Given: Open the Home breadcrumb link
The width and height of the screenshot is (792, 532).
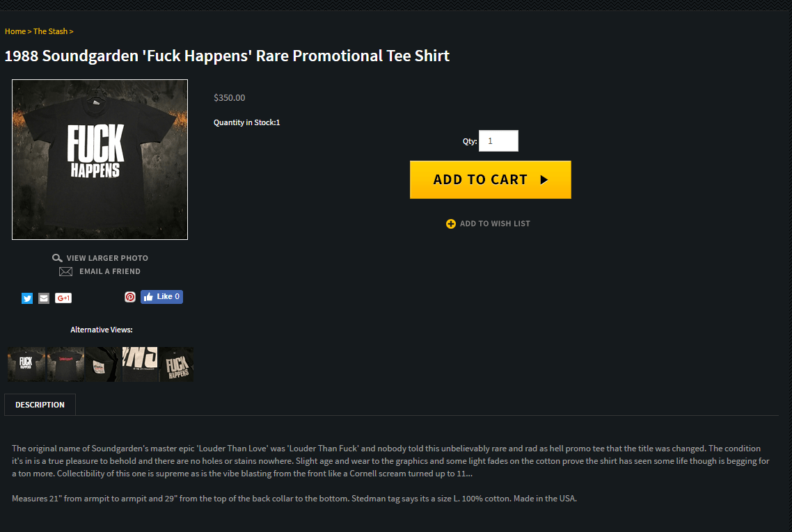Looking at the screenshot, I should [15, 31].
